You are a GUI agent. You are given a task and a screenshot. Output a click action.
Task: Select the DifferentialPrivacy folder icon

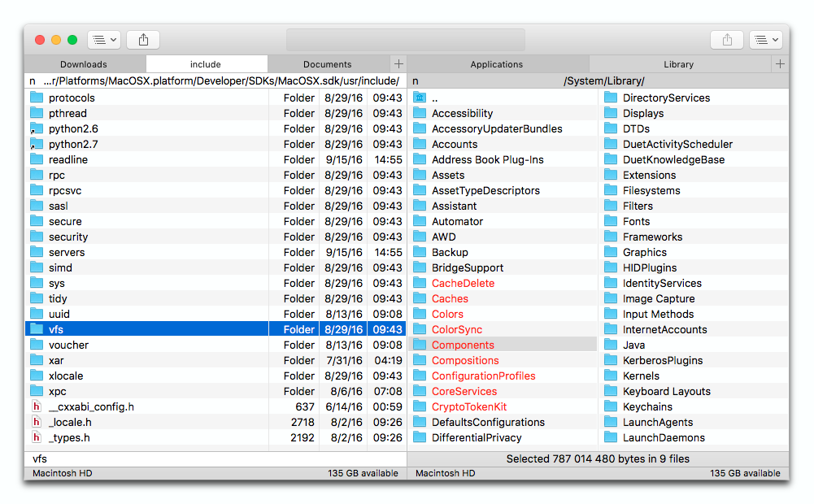pos(420,437)
